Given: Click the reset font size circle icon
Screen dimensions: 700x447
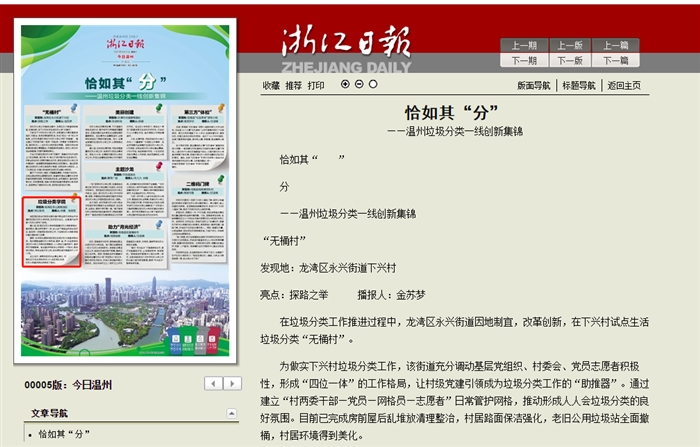Looking at the screenshot, I should tap(372, 84).
